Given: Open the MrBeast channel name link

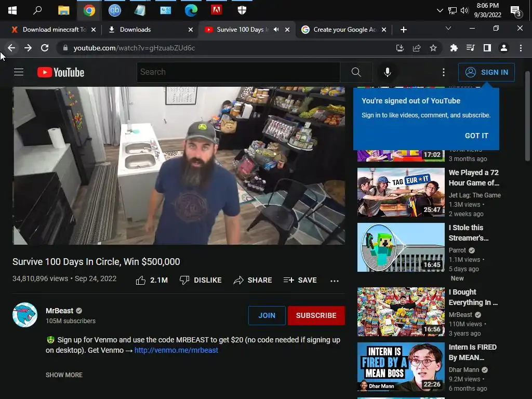Looking at the screenshot, I should (59, 311).
